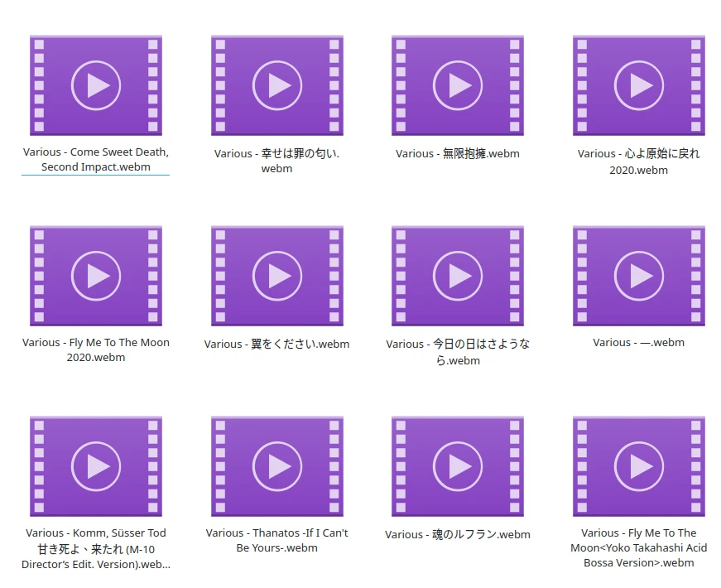Click the Acid Bossa Version video file icon
Screen dimensions: 721x588
point(638,466)
